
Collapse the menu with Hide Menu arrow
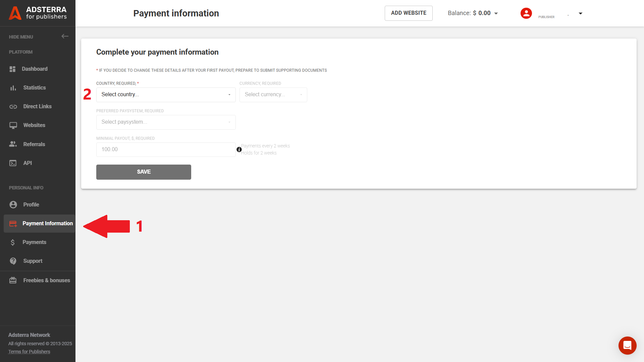(x=65, y=36)
